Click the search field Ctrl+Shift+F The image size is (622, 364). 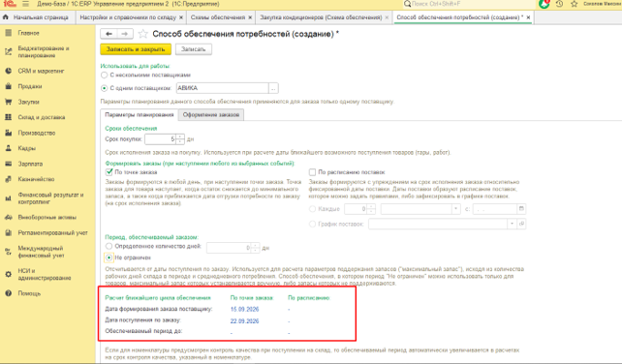point(469,4)
